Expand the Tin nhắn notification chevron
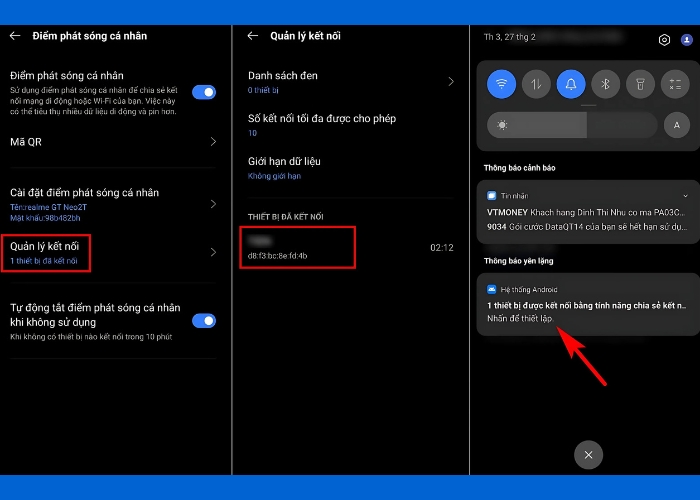This screenshot has width=700, height=500. pyautogui.click(x=685, y=196)
